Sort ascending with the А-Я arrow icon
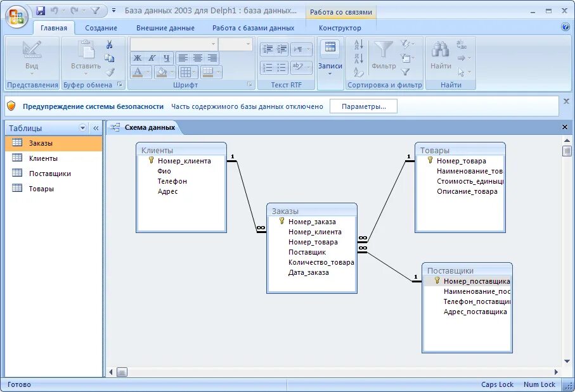Screen dimensions: 575x392 tap(359, 45)
